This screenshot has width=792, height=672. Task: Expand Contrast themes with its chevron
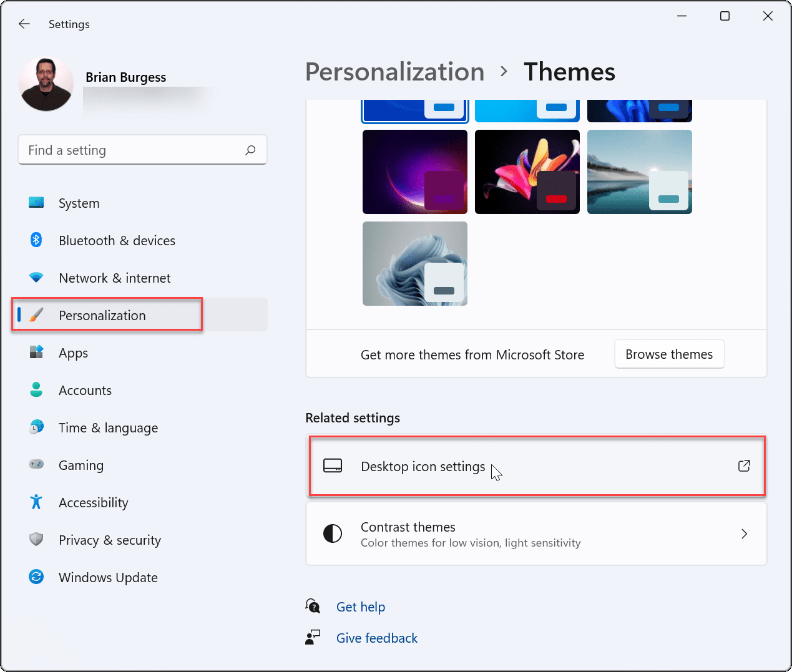click(744, 533)
